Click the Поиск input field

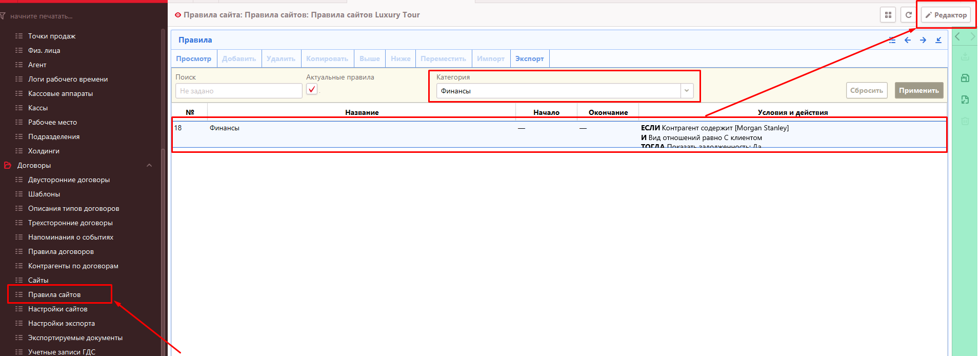[x=238, y=91]
